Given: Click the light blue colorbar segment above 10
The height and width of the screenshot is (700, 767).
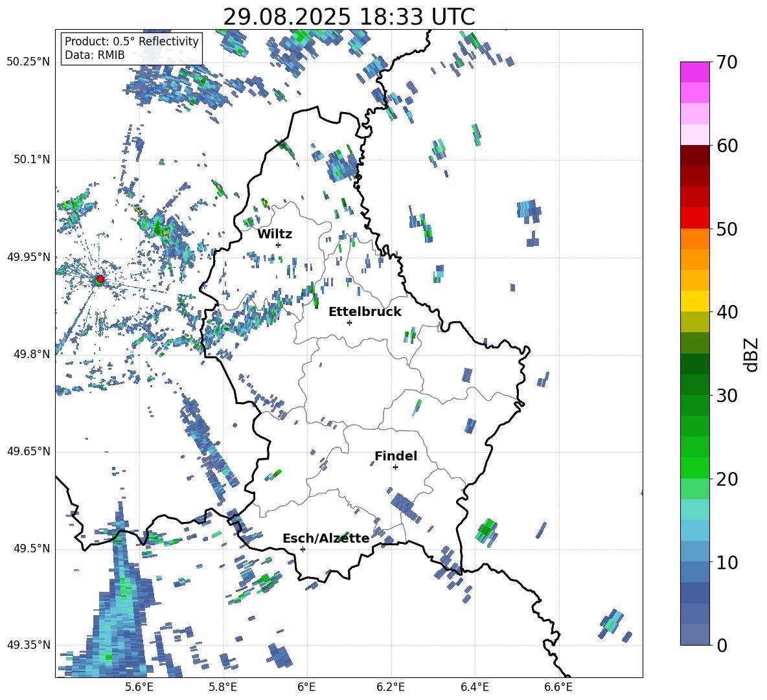Looking at the screenshot, I should point(695,530).
